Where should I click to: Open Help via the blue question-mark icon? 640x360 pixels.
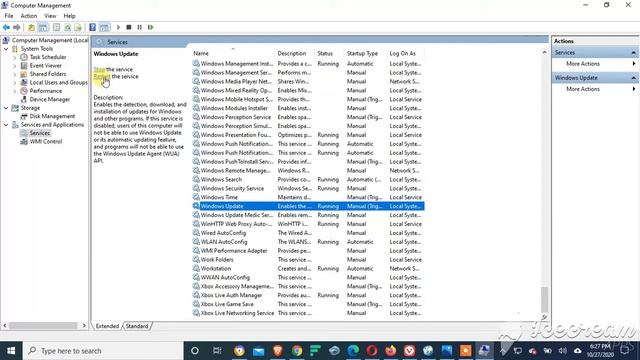(x=93, y=27)
